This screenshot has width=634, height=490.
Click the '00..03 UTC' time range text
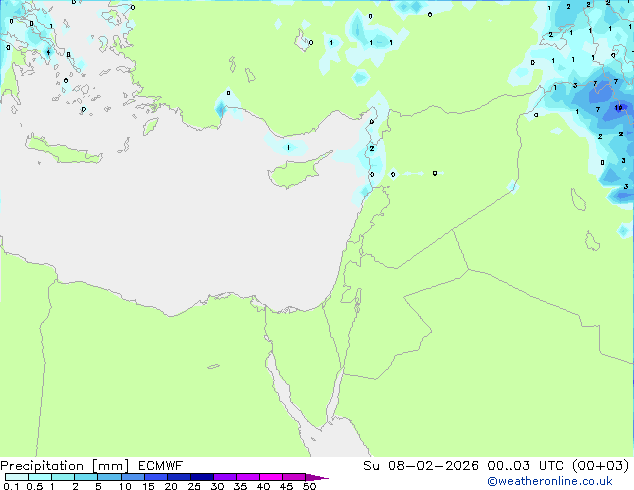pyautogui.click(x=526, y=466)
